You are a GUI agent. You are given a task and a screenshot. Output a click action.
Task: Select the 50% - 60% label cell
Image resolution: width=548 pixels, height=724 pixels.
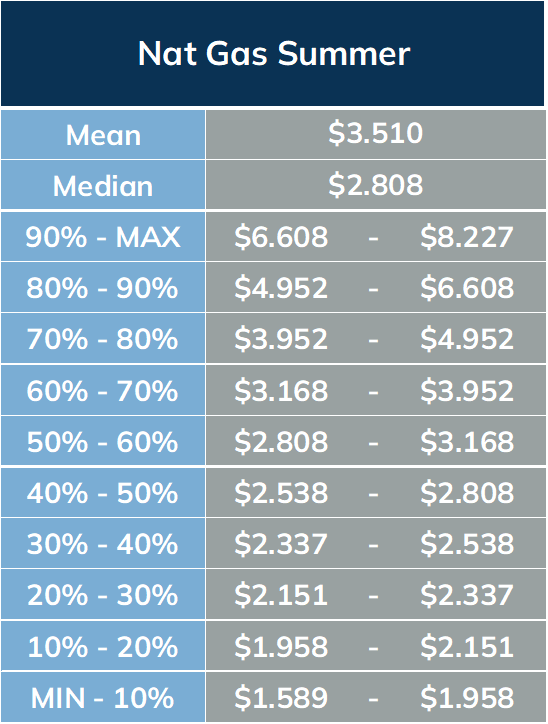click(x=103, y=441)
